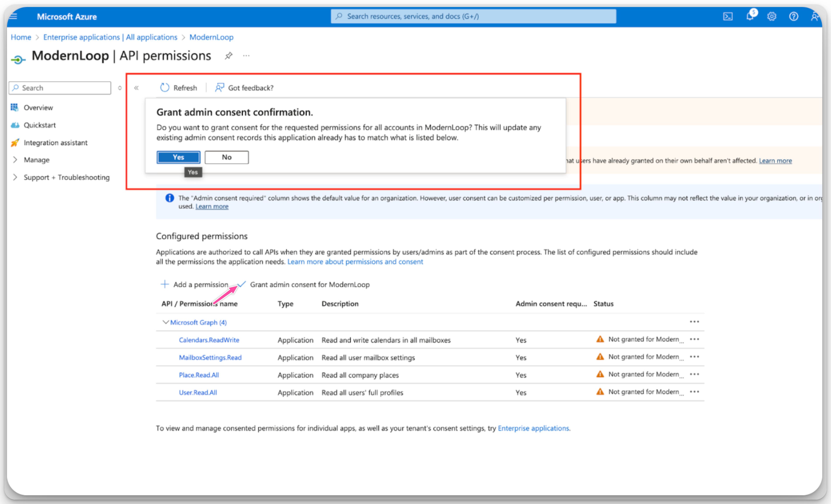Open options for Microsoft Graph group row

tap(694, 322)
